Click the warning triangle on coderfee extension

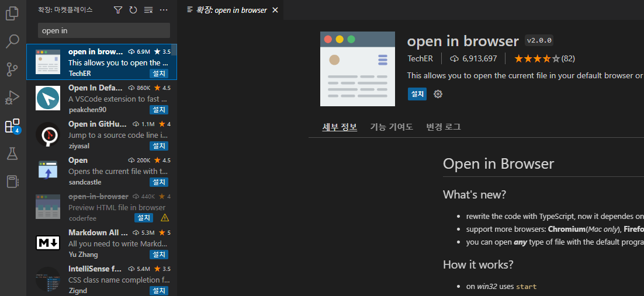(x=165, y=218)
